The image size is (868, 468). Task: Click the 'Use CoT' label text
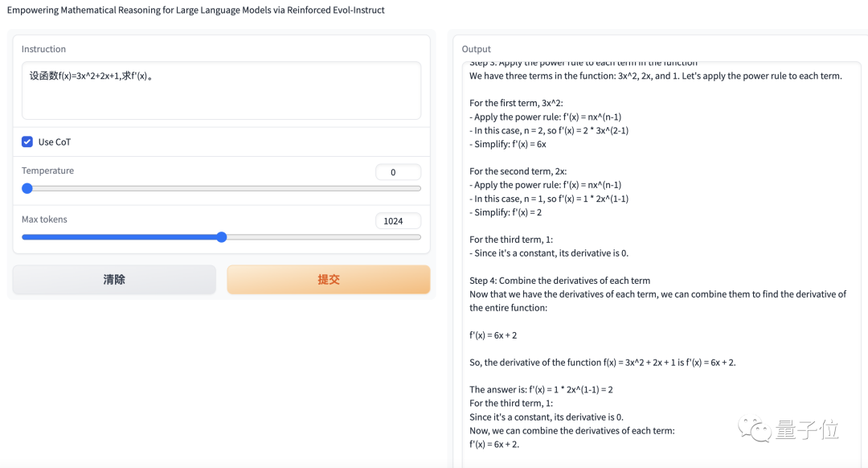[x=55, y=142]
